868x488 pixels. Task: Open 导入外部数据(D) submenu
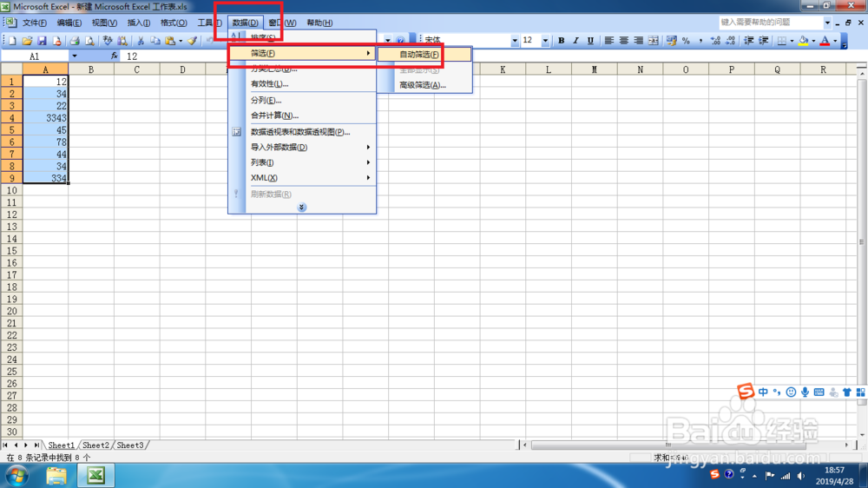(x=302, y=148)
